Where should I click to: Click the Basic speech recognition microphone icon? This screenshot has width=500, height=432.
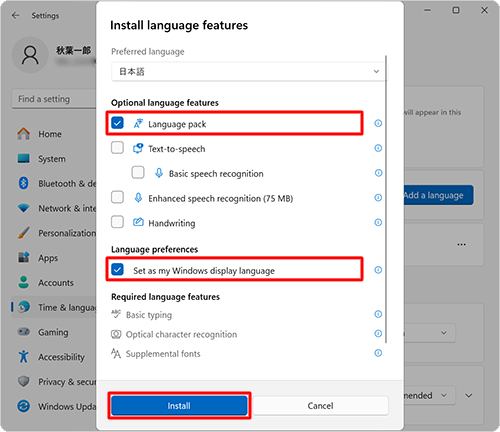(x=159, y=173)
